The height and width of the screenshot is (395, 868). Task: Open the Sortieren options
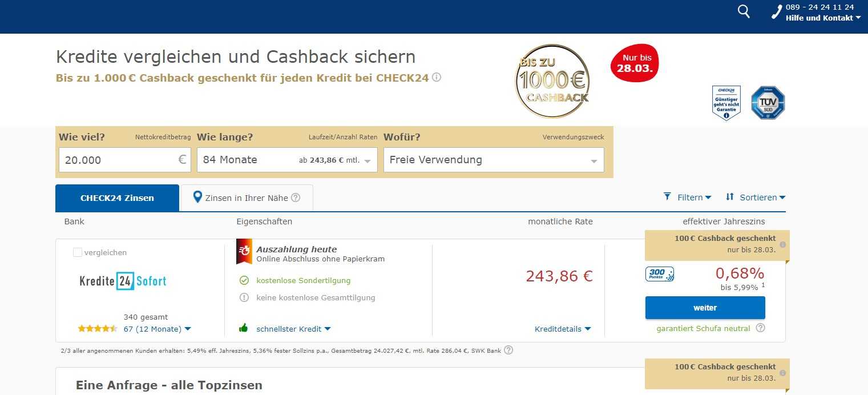[756, 197]
